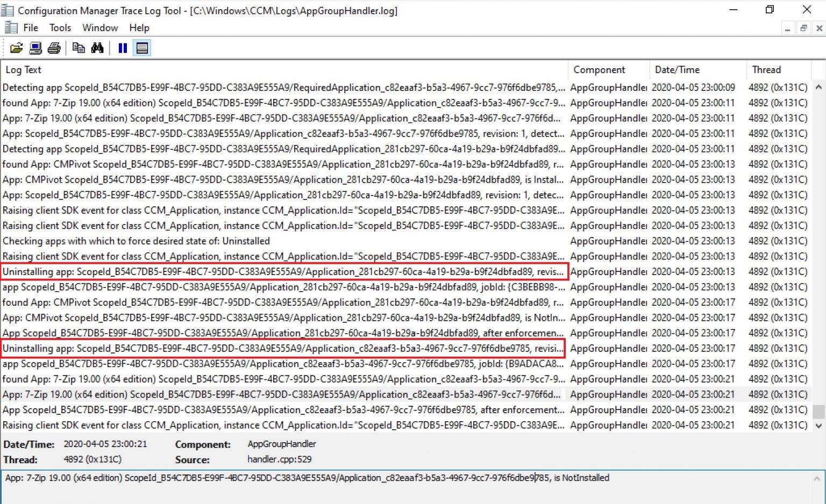Viewport: 826px width, 504px height.
Task: Toggle the message detail pane icon
Action: tap(141, 48)
